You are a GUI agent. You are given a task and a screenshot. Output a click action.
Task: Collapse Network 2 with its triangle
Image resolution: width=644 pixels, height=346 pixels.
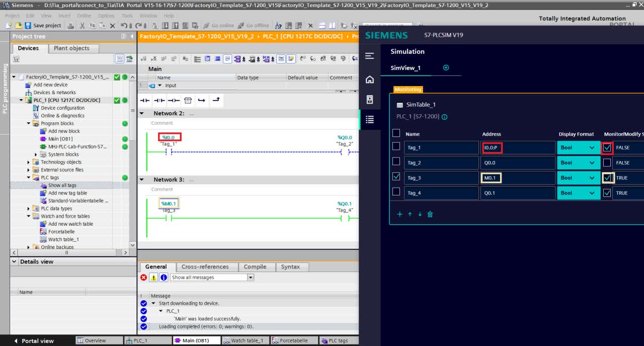[x=142, y=113]
